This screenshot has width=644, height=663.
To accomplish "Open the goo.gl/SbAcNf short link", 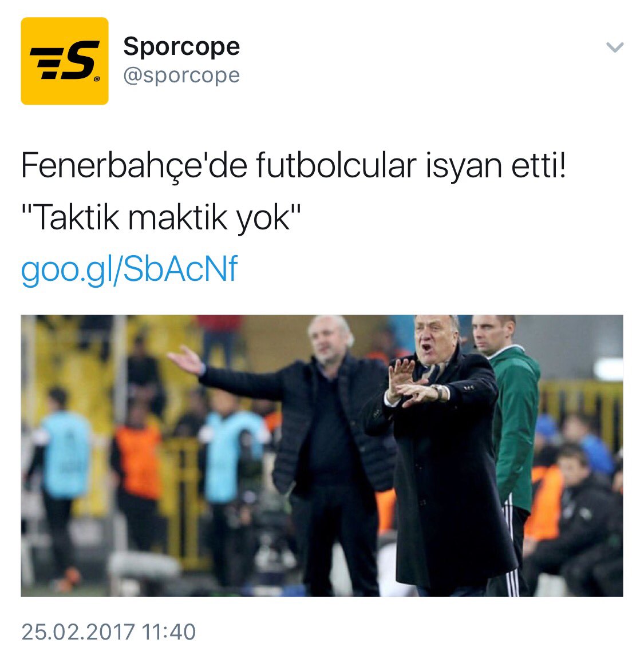I will click(129, 269).
